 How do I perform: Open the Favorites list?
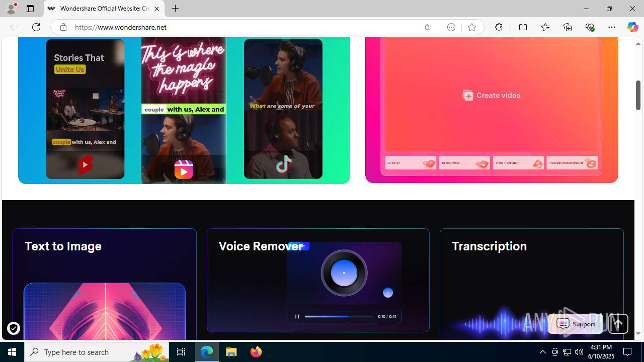[x=545, y=27]
